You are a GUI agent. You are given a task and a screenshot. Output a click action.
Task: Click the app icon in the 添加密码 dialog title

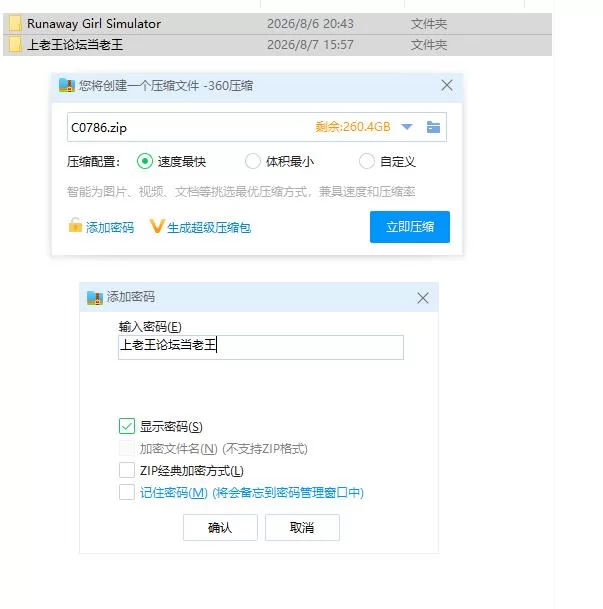95,298
